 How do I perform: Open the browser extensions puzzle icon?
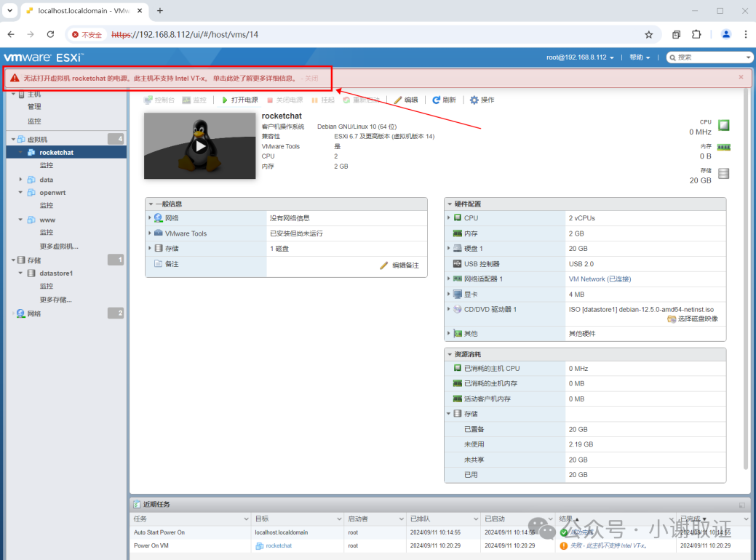point(696,35)
